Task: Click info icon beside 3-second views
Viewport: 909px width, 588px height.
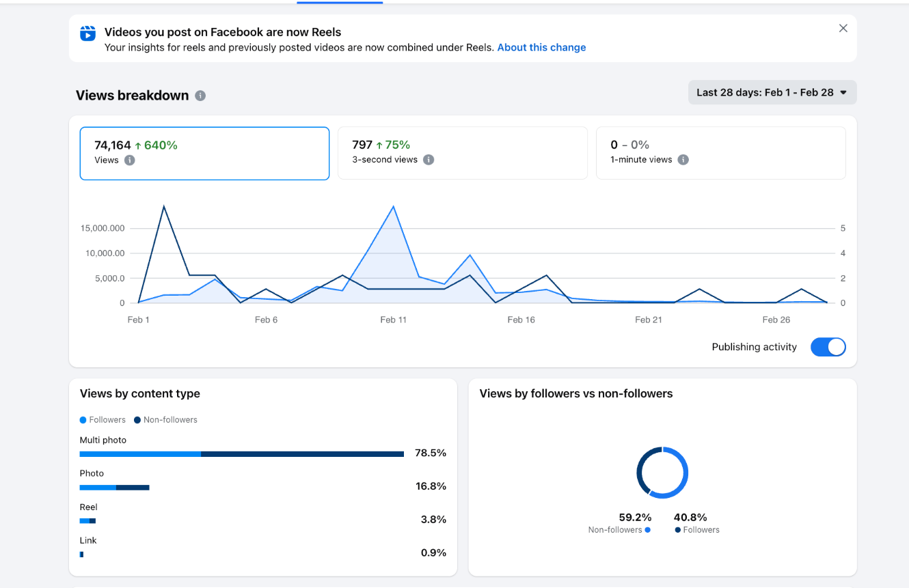Action: point(429,160)
